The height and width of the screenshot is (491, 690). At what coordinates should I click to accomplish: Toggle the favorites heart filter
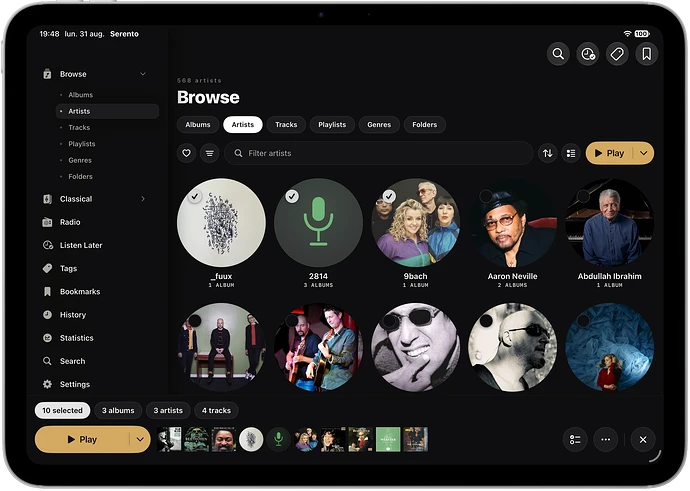click(x=187, y=153)
